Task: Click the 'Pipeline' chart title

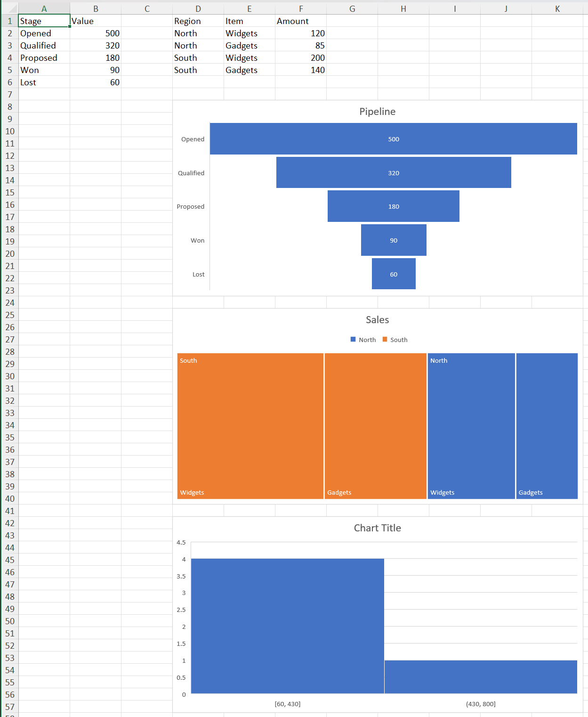Action: (378, 112)
